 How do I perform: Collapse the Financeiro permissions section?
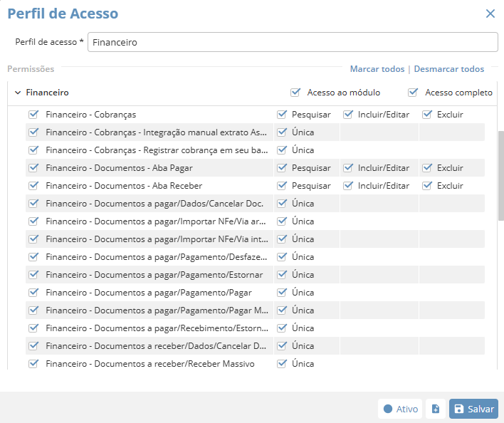(x=18, y=93)
